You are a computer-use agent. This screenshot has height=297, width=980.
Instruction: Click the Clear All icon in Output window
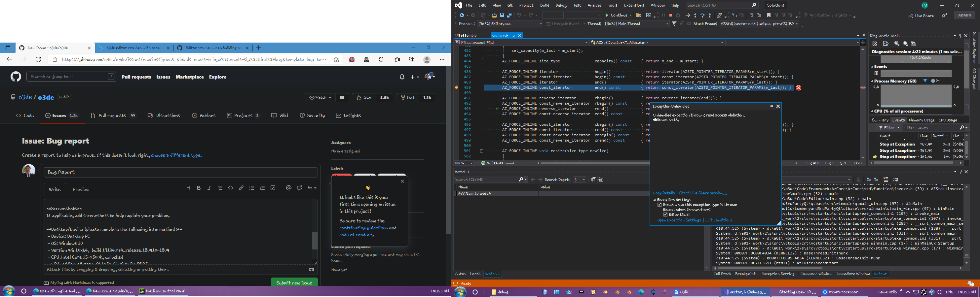click(x=886, y=179)
